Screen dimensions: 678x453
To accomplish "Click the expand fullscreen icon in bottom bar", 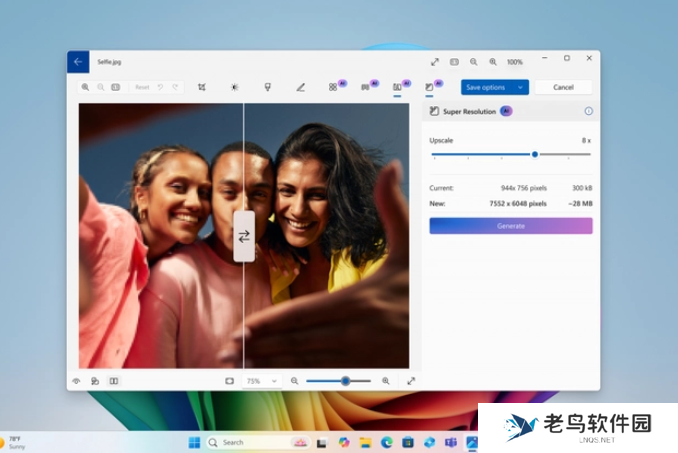I will click(411, 381).
